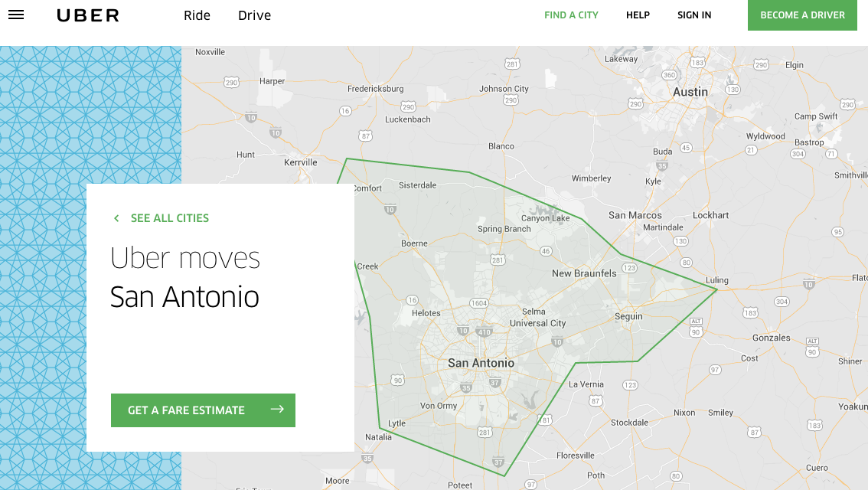This screenshot has height=490, width=868.
Task: Click the Highway 183 shield near Gonzales
Action: [750, 313]
